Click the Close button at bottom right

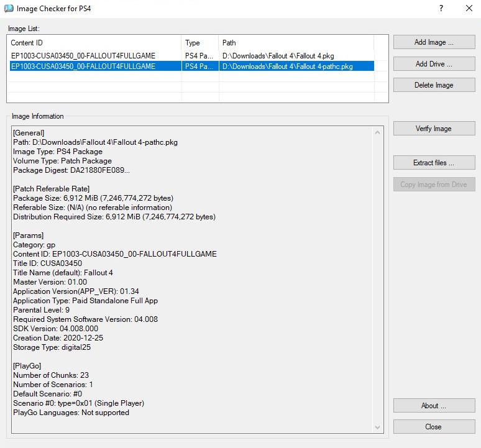(x=434, y=426)
